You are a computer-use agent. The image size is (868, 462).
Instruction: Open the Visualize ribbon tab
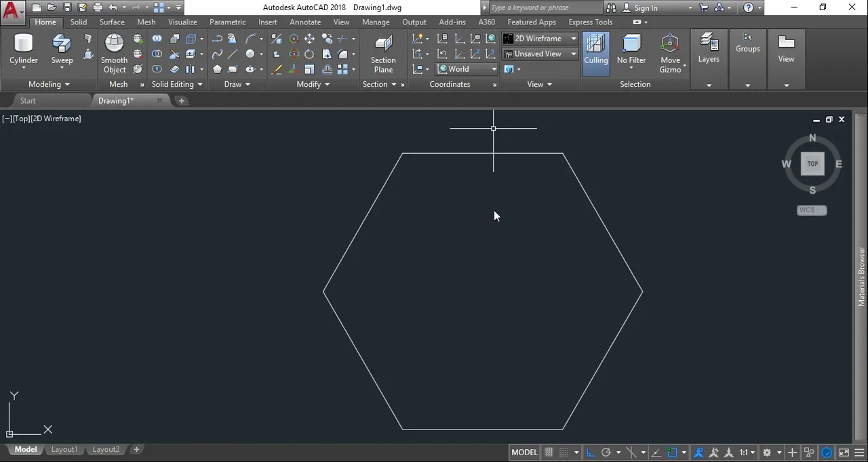click(x=182, y=22)
